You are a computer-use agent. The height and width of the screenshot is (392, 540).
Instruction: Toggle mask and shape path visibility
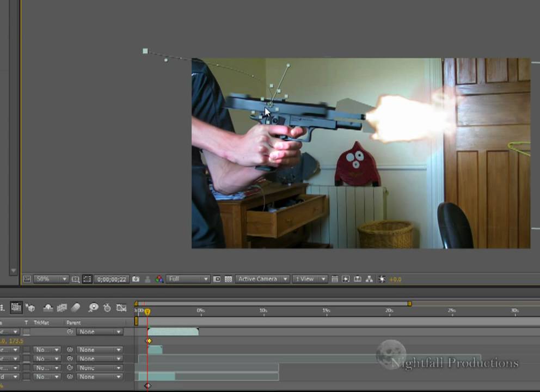click(x=87, y=279)
